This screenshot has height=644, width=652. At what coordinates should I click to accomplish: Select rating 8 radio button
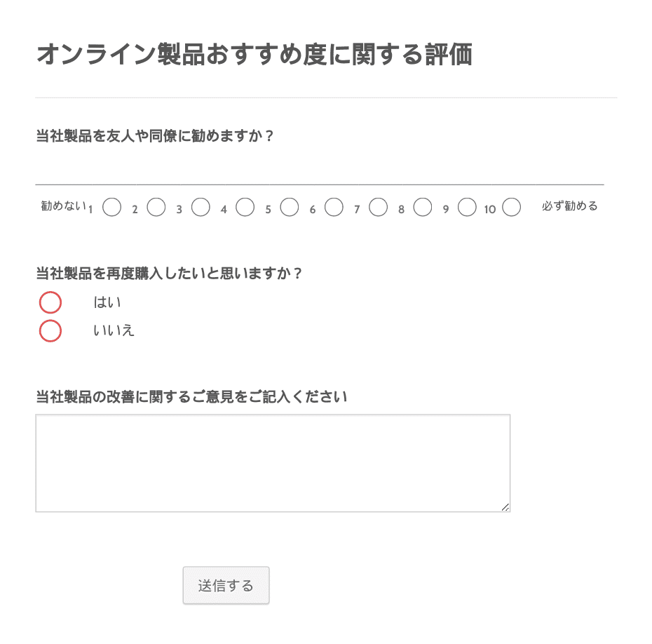tap(423, 207)
